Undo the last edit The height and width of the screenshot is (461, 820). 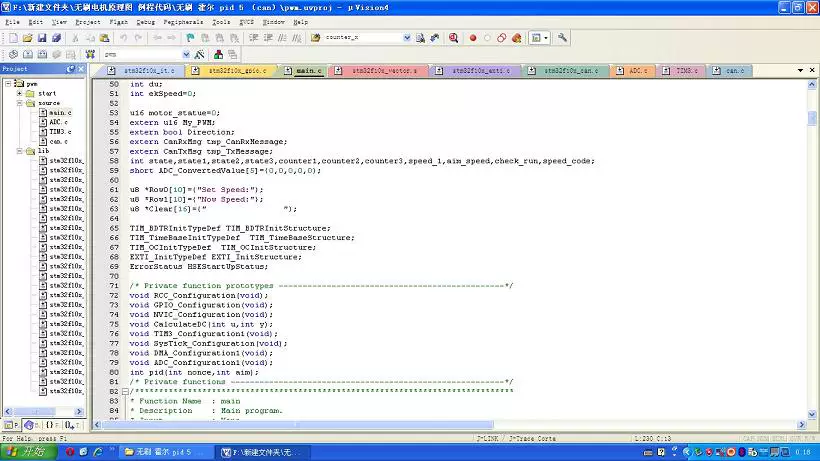123,38
